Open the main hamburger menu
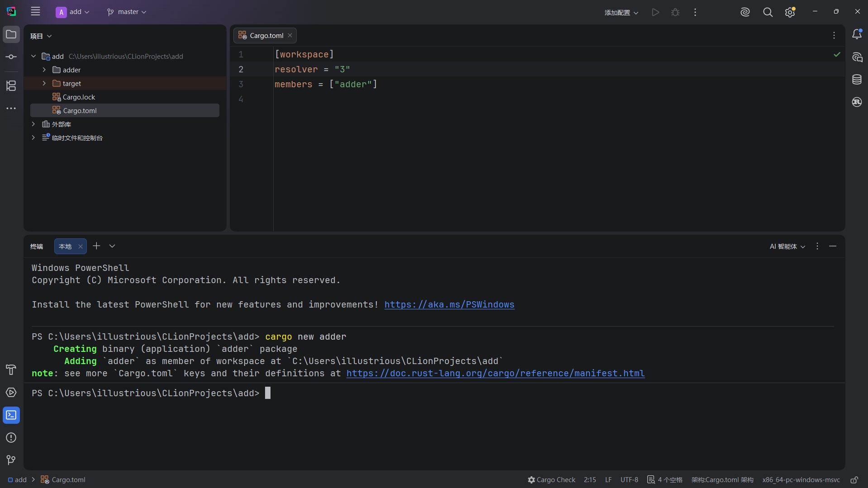The width and height of the screenshot is (868, 488). click(35, 12)
